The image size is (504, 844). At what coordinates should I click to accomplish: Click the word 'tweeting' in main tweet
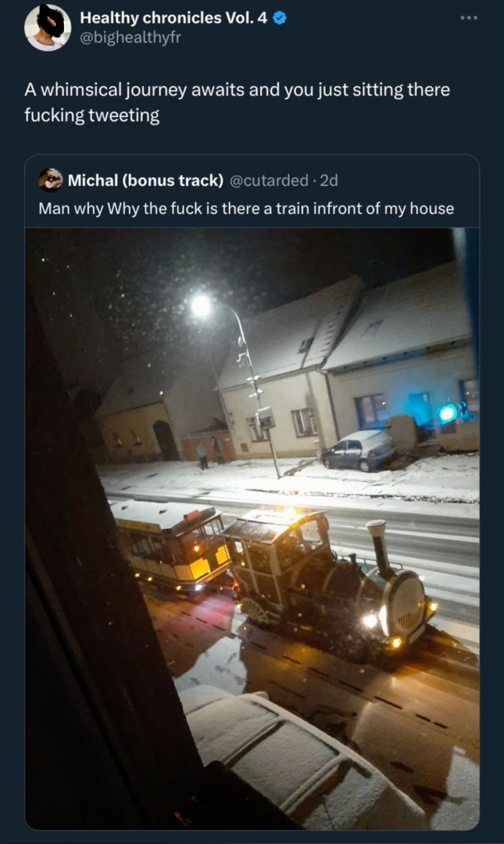124,116
